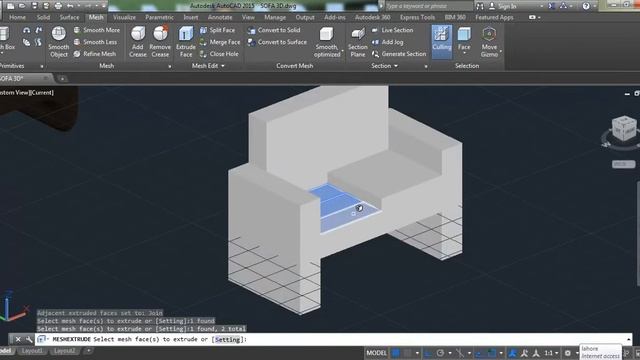Open the Smooth, optimized dropdown
640x360 pixels.
click(342, 51)
